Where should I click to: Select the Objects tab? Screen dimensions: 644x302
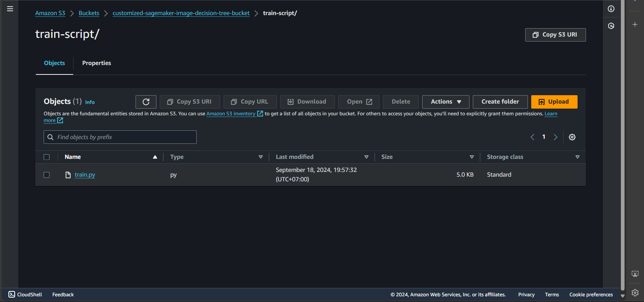click(x=54, y=63)
